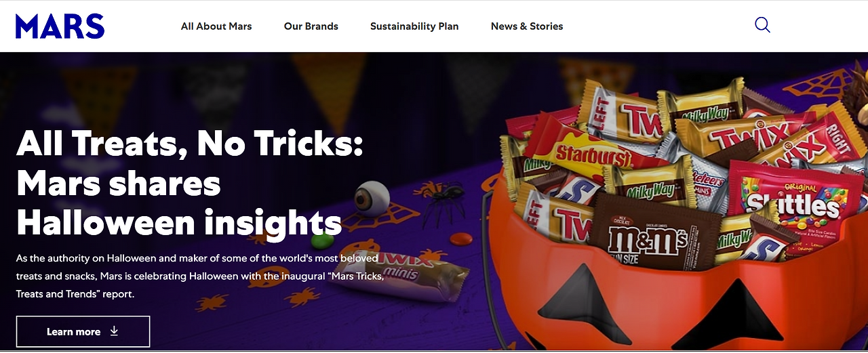Click the MARS logo
Viewport: 868px width, 353px height.
tap(60, 26)
